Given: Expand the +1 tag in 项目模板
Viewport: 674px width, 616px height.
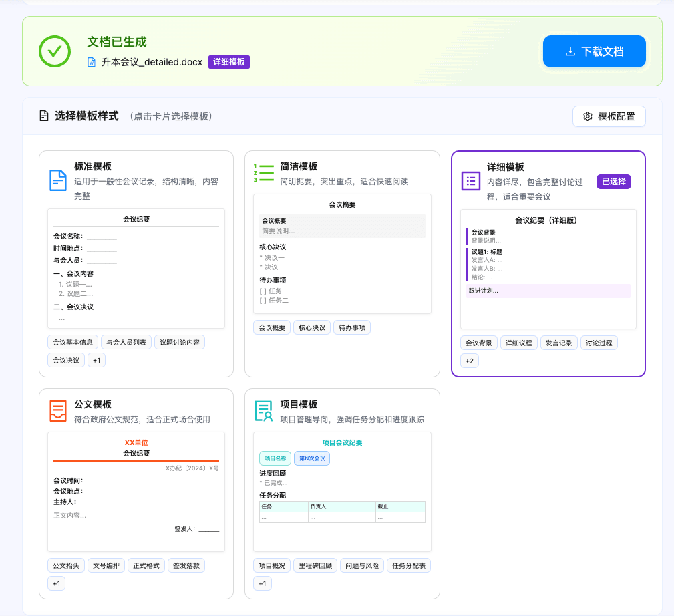Looking at the screenshot, I should coord(263,583).
